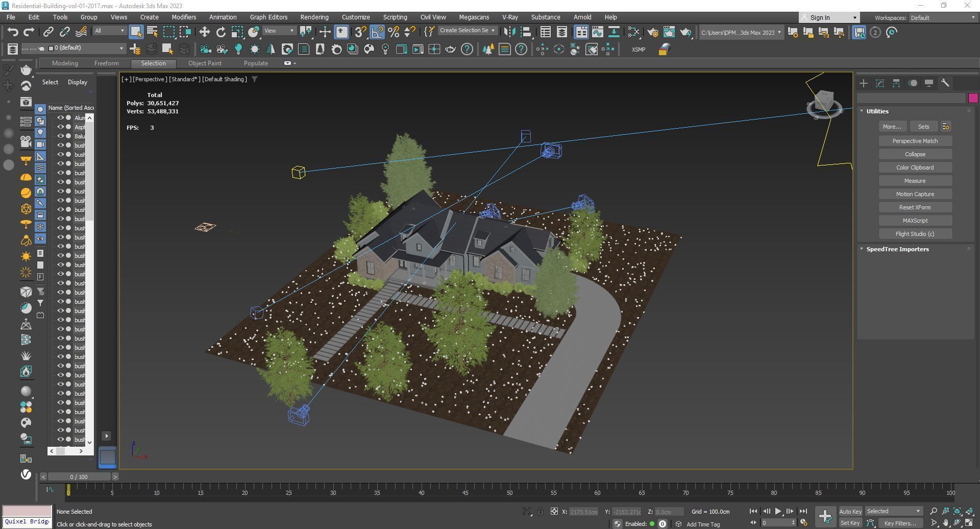Viewport: 980px width, 529px height.
Task: Click the Configure Button Sets icon in Utilities
Action: (945, 127)
